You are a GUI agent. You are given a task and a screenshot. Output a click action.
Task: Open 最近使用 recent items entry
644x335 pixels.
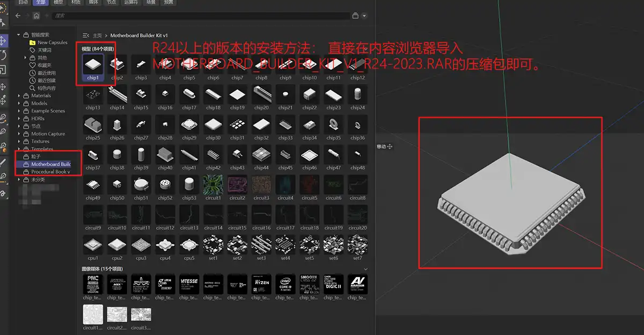coord(46,73)
